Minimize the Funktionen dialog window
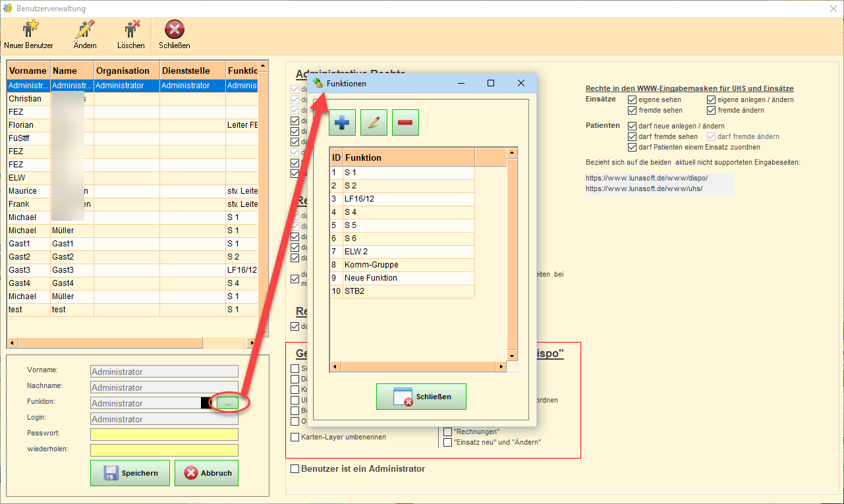Screen dimensions: 844x504 click(x=462, y=83)
